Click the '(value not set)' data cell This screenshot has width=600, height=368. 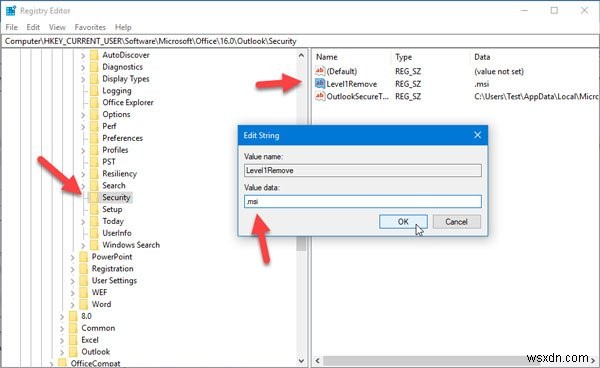[499, 71]
